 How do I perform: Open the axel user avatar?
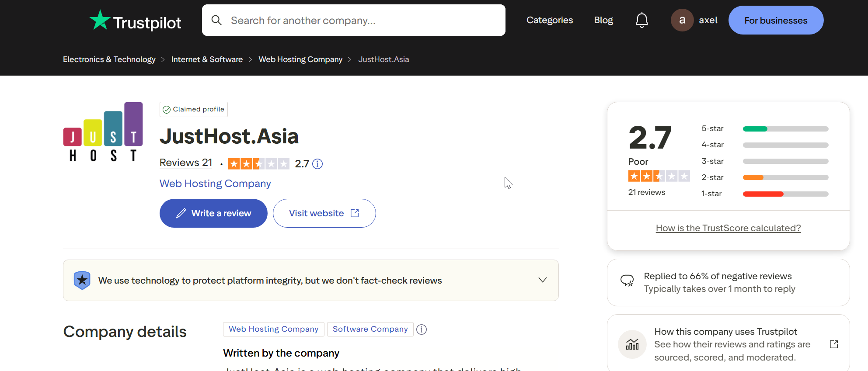(682, 20)
